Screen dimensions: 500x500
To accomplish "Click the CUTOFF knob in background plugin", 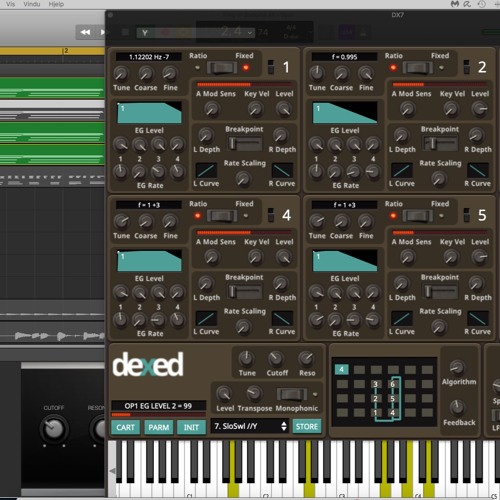I will pyautogui.click(x=54, y=429).
